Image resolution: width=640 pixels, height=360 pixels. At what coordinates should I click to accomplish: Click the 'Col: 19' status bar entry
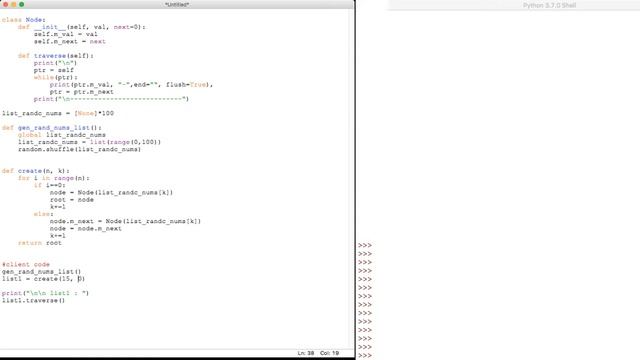329,353
